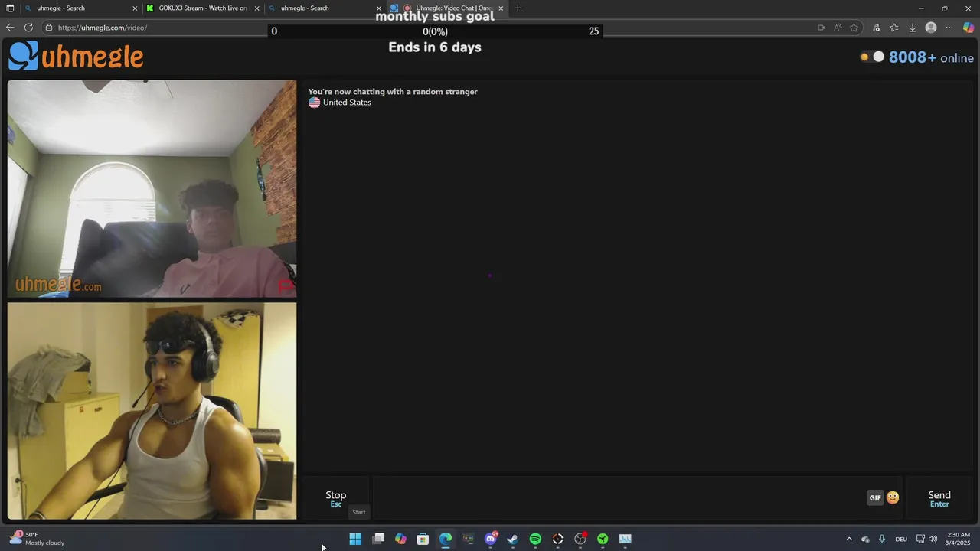Click the United States country label
This screenshot has height=551, width=980.
click(347, 103)
